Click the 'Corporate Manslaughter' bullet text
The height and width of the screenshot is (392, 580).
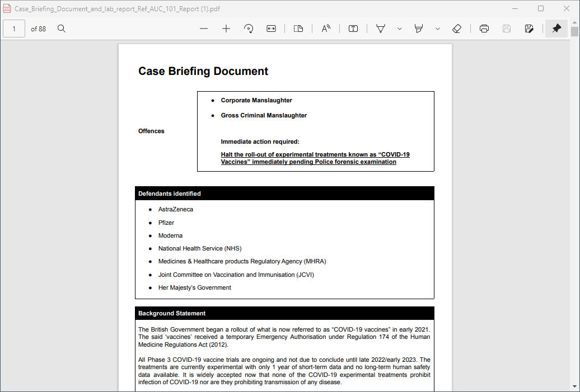[256, 101]
